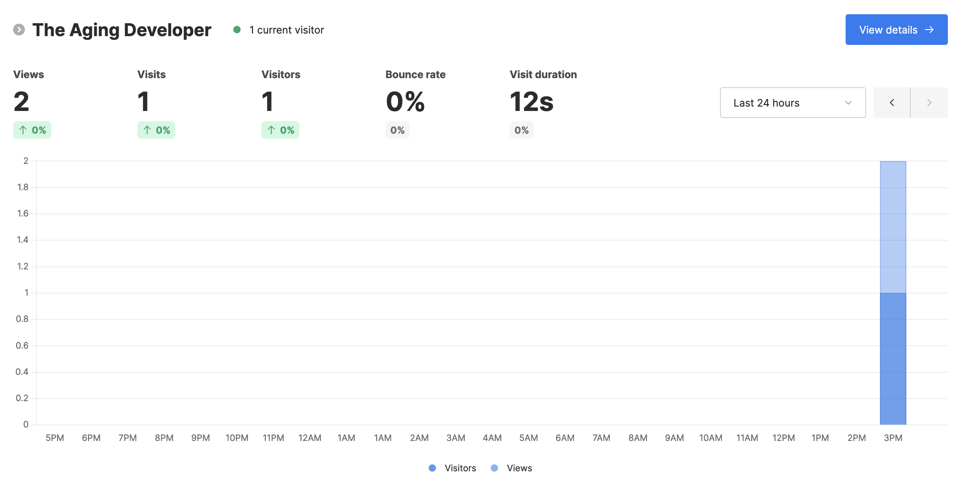Click the dark blue Visitors bar segment
Image resolution: width=980 pixels, height=495 pixels.
click(892, 358)
